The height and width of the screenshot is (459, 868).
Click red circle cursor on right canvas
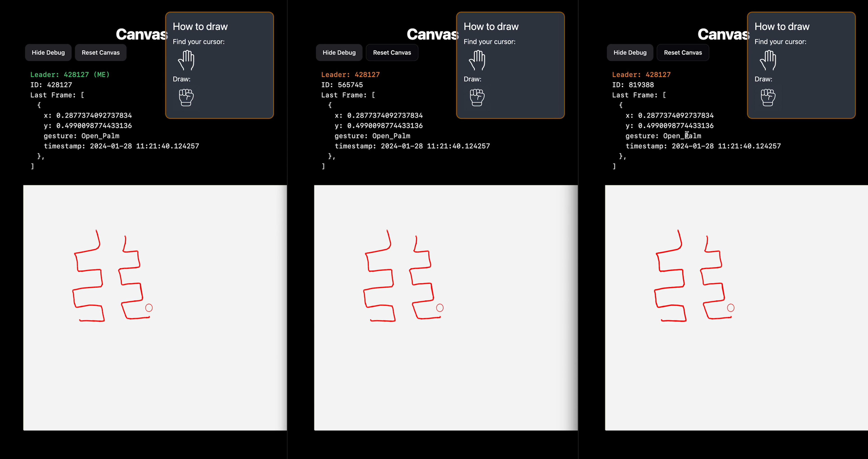pos(731,308)
